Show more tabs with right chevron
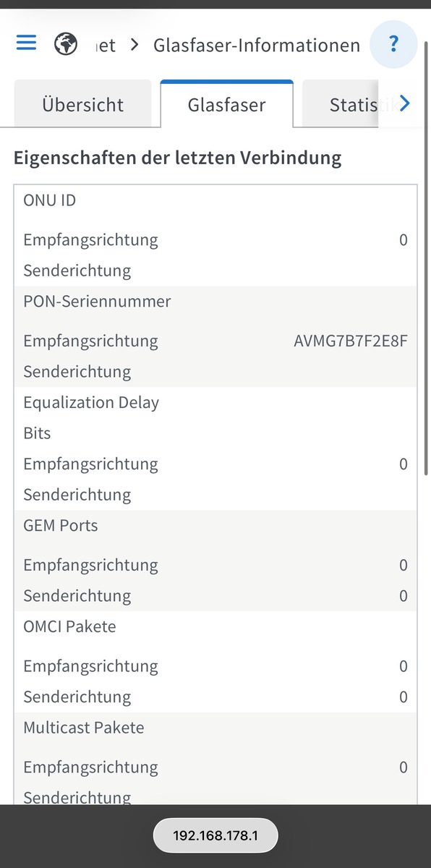 404,104
